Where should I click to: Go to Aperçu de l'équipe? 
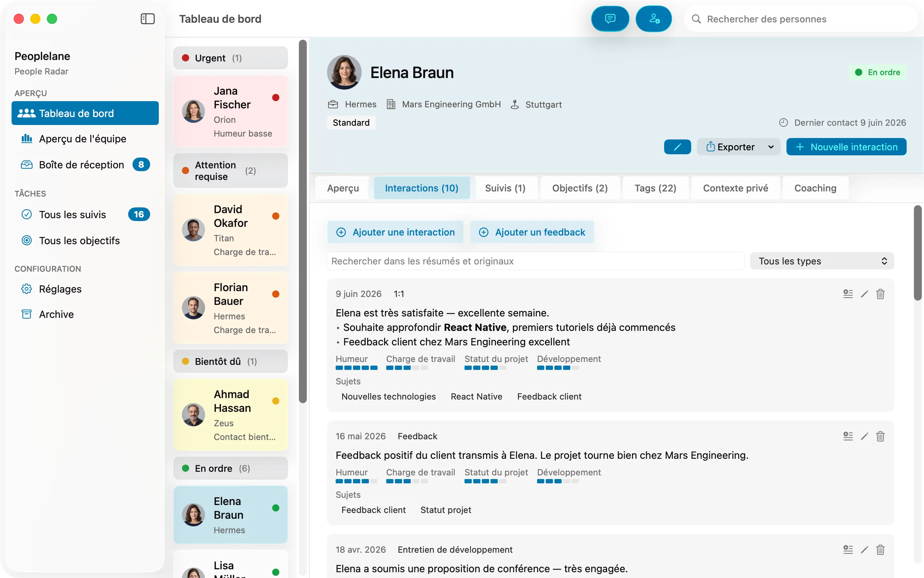(85, 139)
